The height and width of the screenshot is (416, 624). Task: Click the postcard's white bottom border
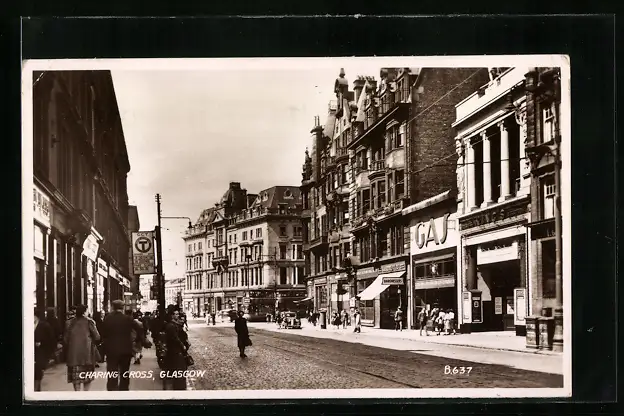point(300,393)
